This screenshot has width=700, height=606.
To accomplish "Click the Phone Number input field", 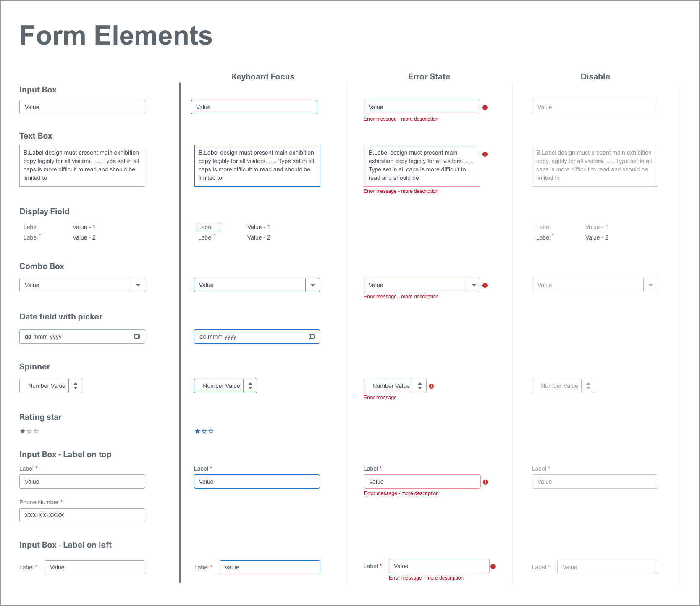I will coord(82,515).
